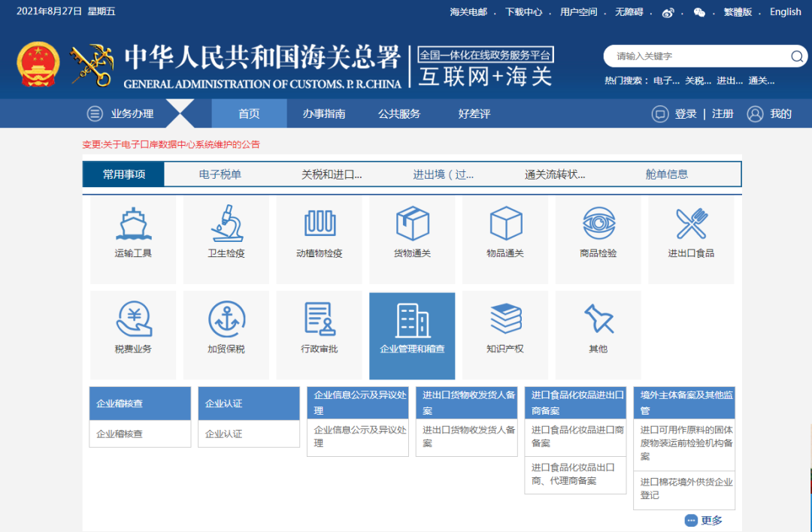812x532 pixels.
Task: Click the 登录 link
Action: [686, 113]
